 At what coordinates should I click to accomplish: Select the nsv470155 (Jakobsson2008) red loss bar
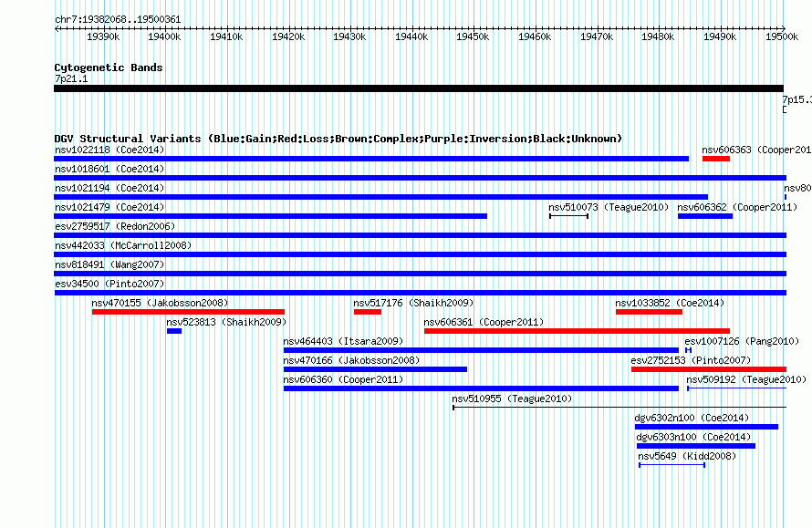tap(189, 312)
